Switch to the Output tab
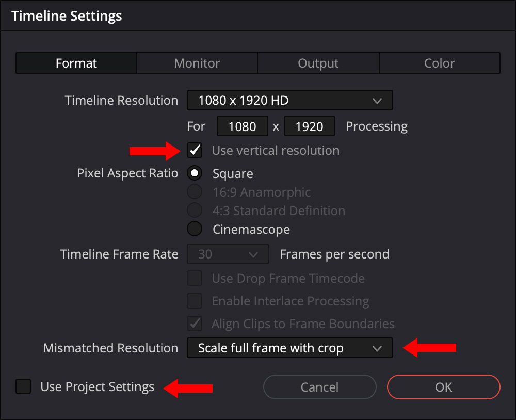 pos(318,63)
